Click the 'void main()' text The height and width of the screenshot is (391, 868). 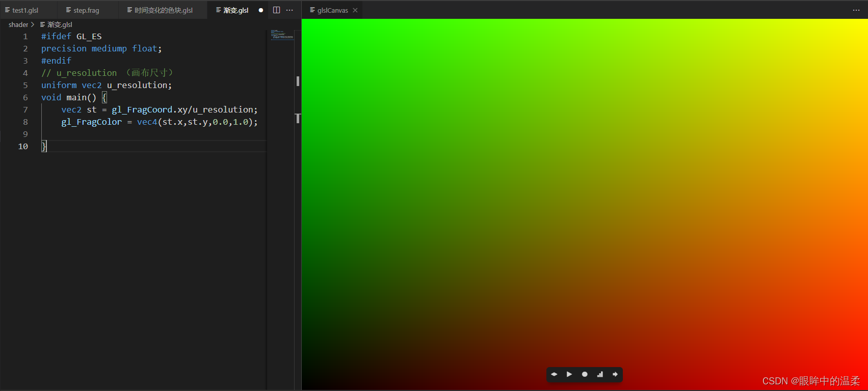(69, 98)
